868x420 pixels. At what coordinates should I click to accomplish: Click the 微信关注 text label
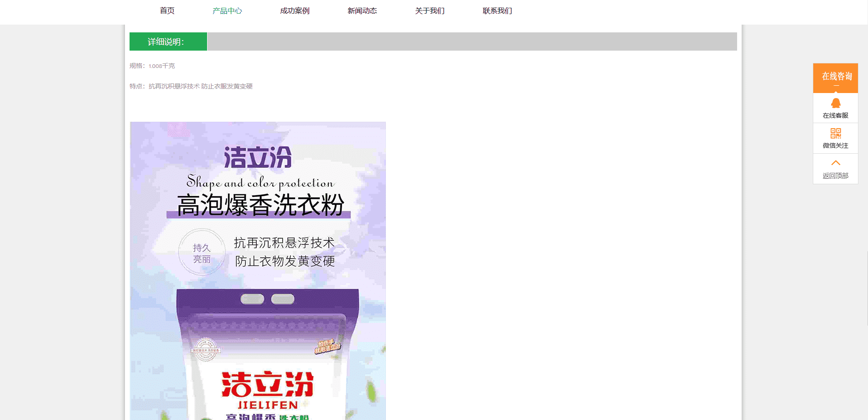tap(835, 145)
